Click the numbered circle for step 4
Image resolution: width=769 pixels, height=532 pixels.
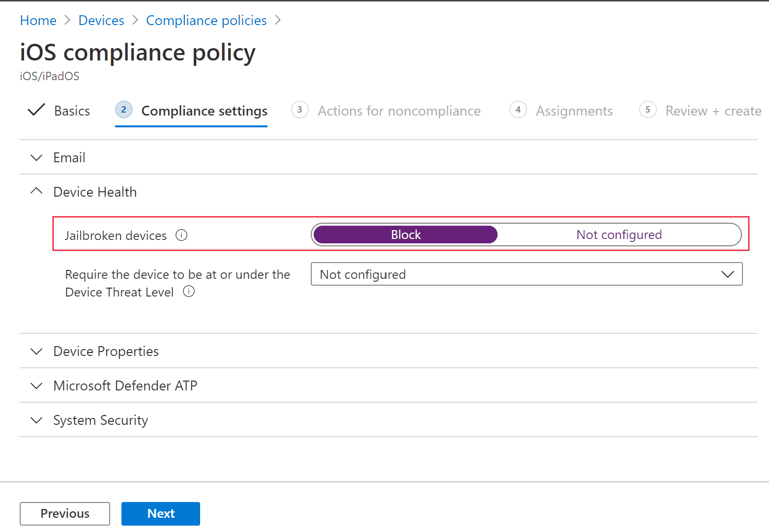pos(518,110)
